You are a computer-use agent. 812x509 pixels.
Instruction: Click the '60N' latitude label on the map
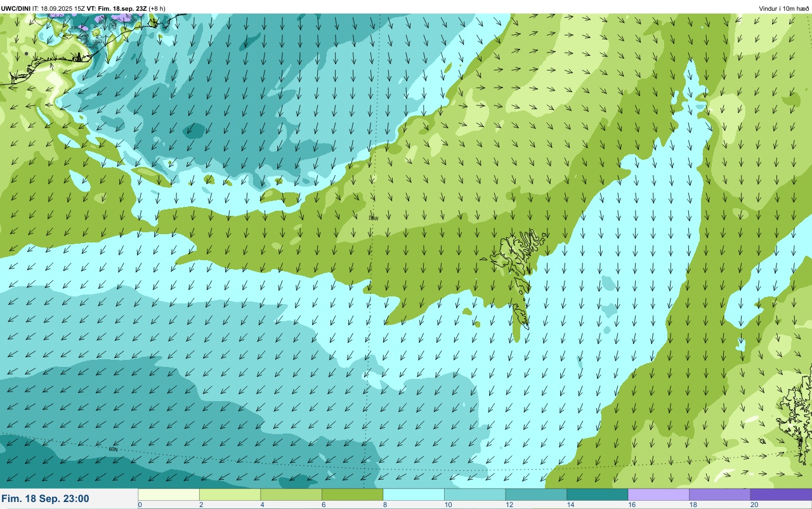[x=113, y=449]
